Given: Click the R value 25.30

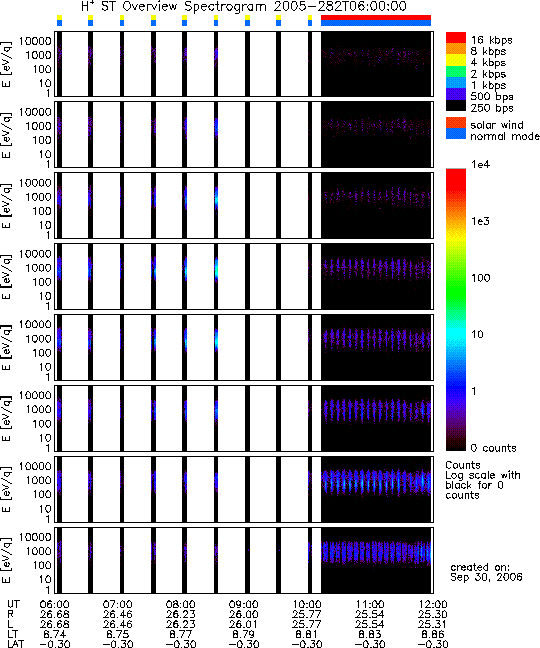Looking at the screenshot, I should click(433, 615).
